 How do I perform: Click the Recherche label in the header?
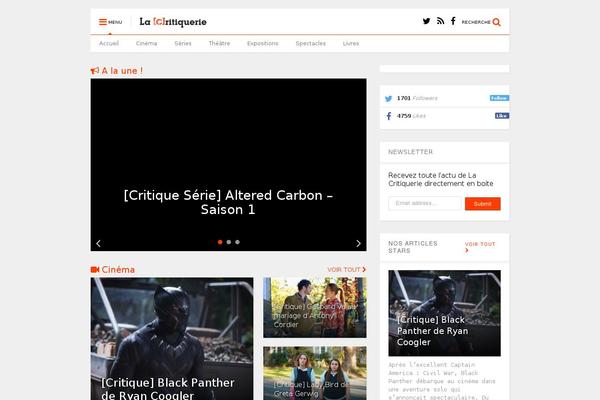tap(476, 22)
